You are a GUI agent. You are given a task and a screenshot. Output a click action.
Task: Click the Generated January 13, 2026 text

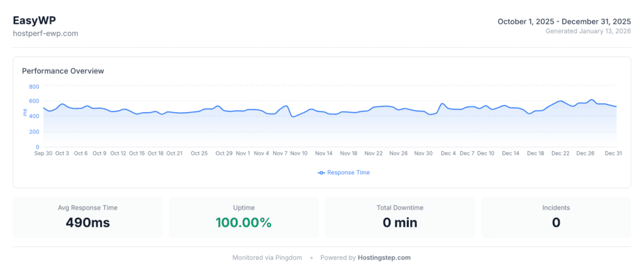coord(588,31)
